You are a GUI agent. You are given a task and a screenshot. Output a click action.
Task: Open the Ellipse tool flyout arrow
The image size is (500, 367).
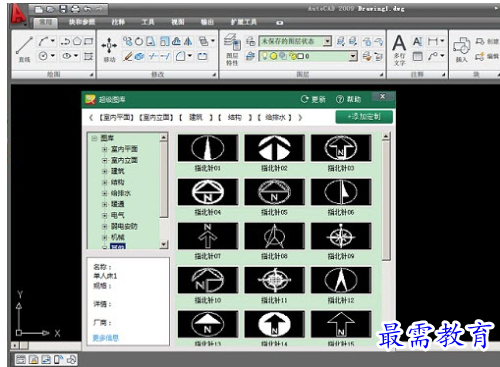pos(76,56)
